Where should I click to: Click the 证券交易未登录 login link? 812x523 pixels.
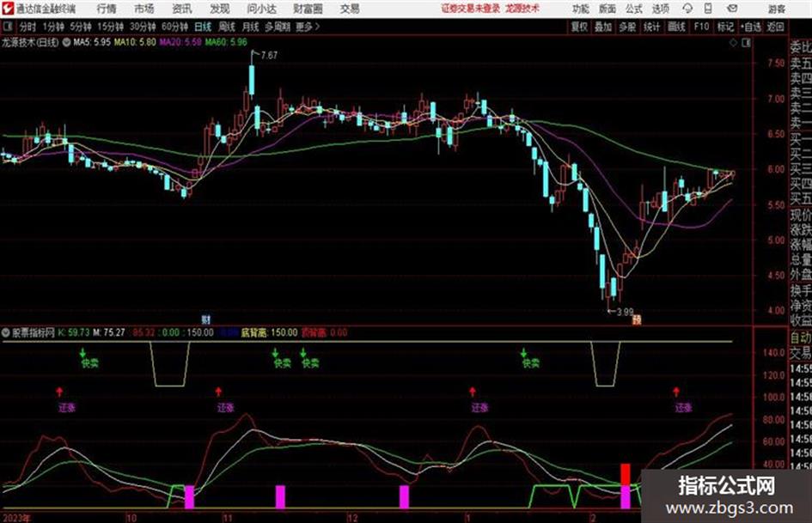471,9
